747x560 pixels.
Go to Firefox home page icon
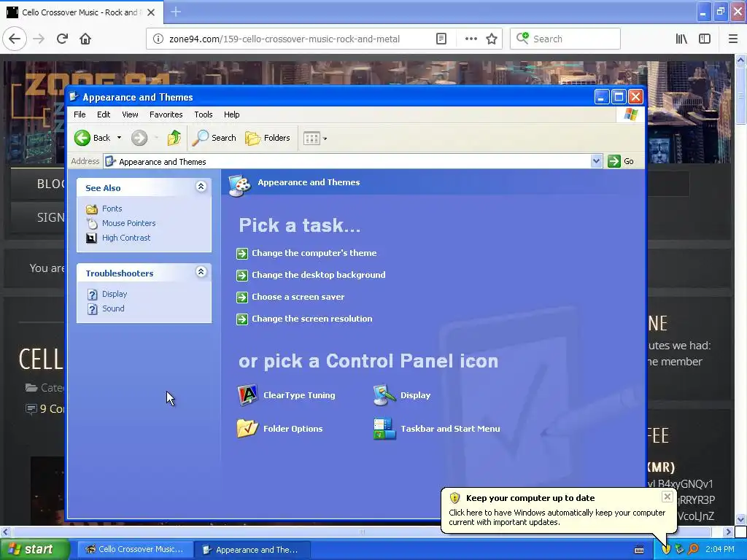pos(85,39)
